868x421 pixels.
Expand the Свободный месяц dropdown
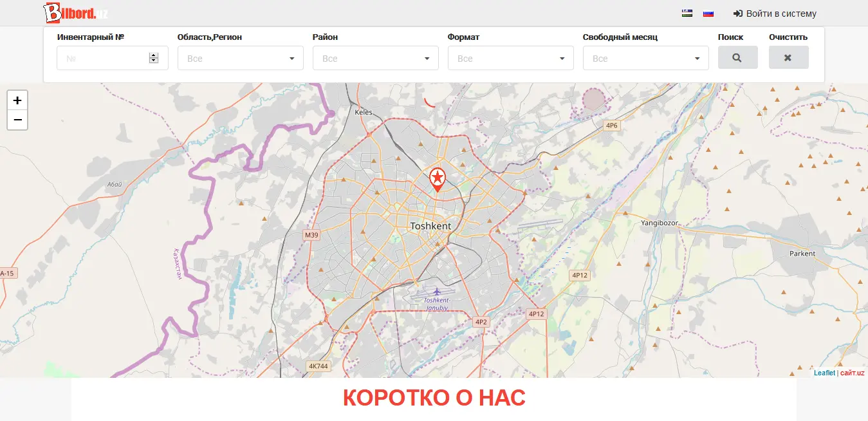645,58
